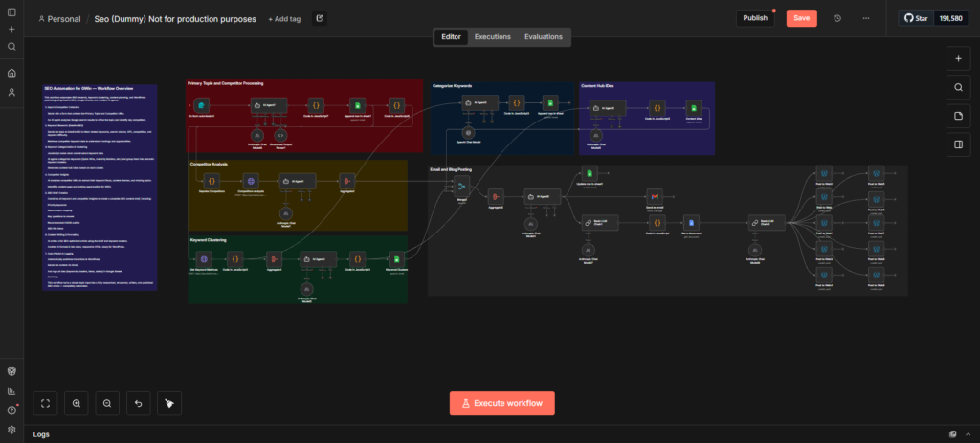Toggle the left sidebar panel icon
980x443 pixels.
pyautogui.click(x=11, y=11)
